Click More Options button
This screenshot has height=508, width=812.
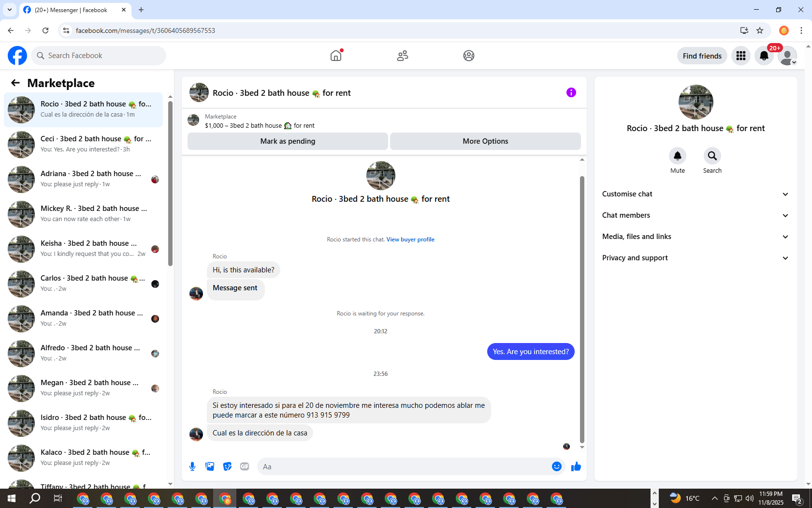pos(485,141)
